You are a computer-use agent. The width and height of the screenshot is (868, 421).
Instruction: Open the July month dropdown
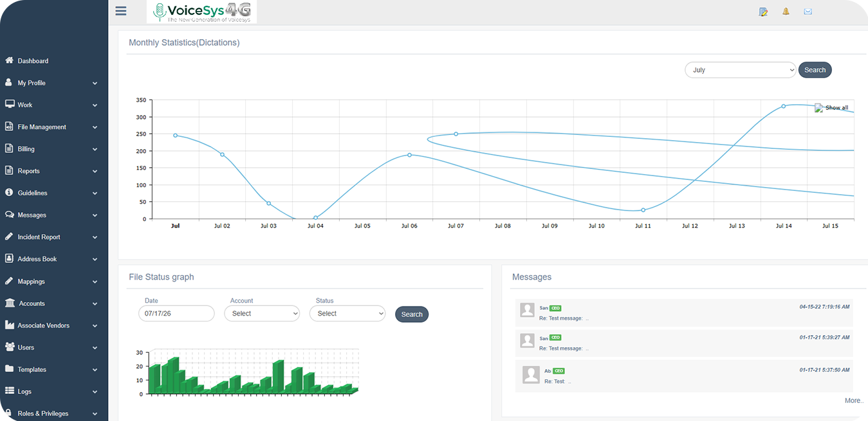coord(741,70)
